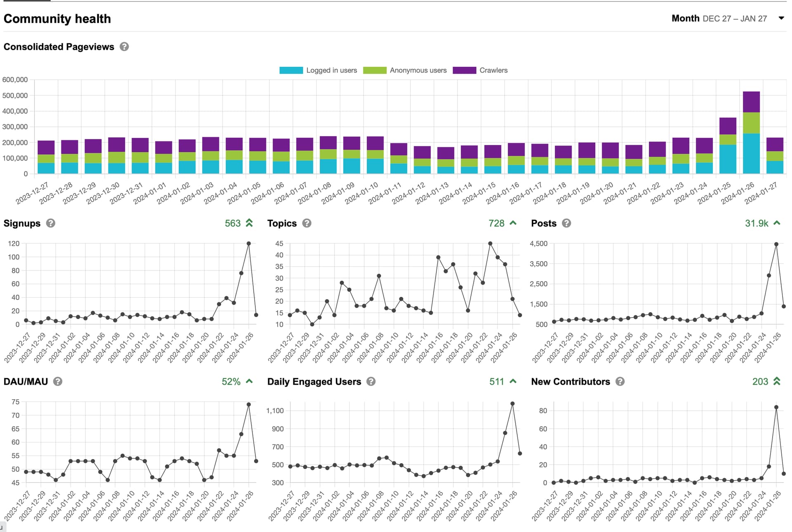The height and width of the screenshot is (532, 792).
Task: Click the Topics help question mark
Action: (x=306, y=223)
